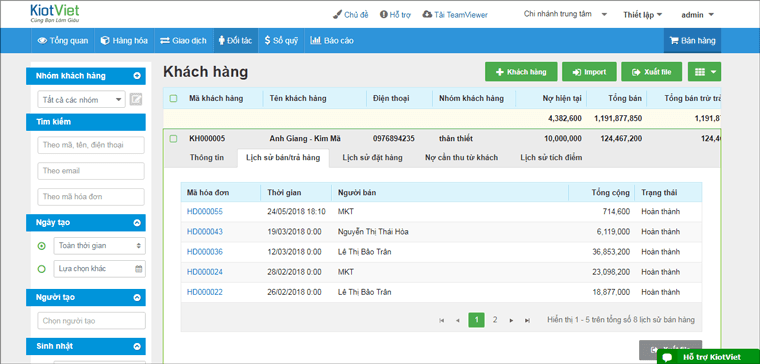Screen dimensions: 760x364
Task: Collapse the Ngày tạo section
Action: click(137, 223)
